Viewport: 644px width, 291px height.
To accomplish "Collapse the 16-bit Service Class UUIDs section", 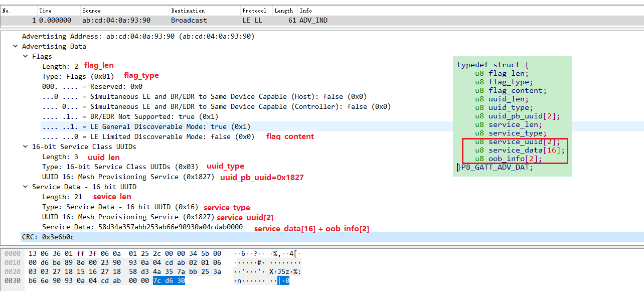I will (26, 146).
